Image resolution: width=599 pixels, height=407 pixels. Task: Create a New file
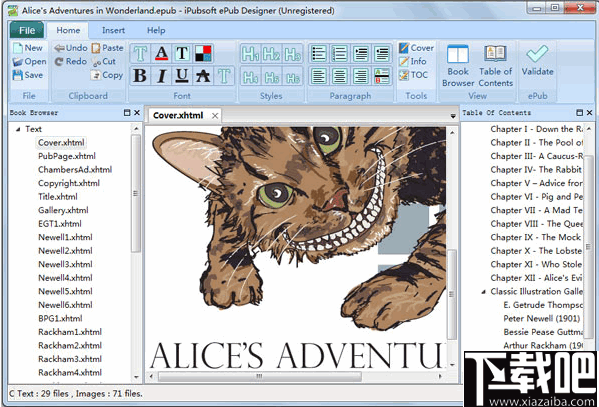(28, 48)
